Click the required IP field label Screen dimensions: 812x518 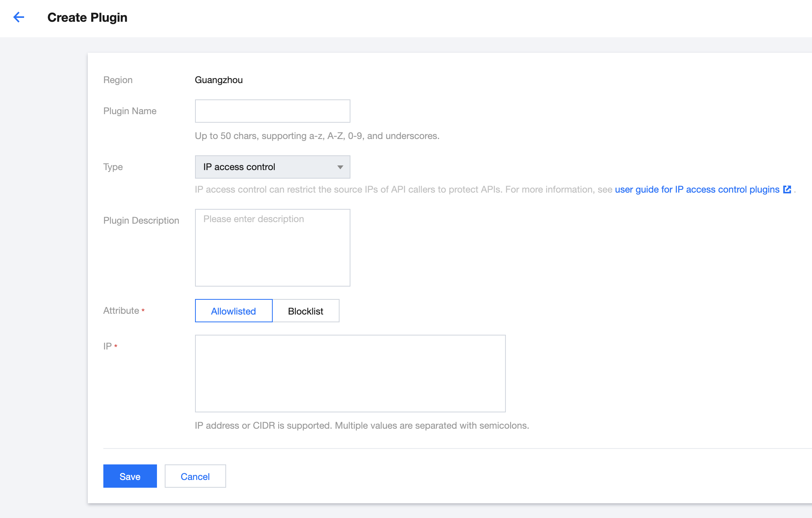[108, 346]
